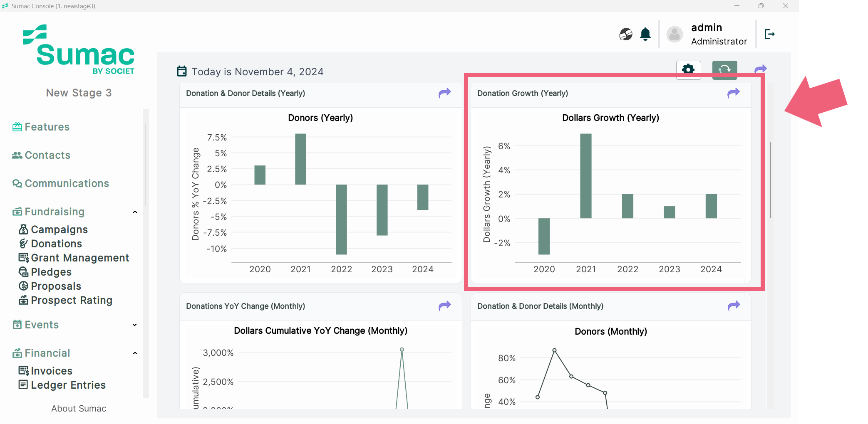This screenshot has height=424, width=868.
Task: Click the About Sumac link
Action: [79, 409]
